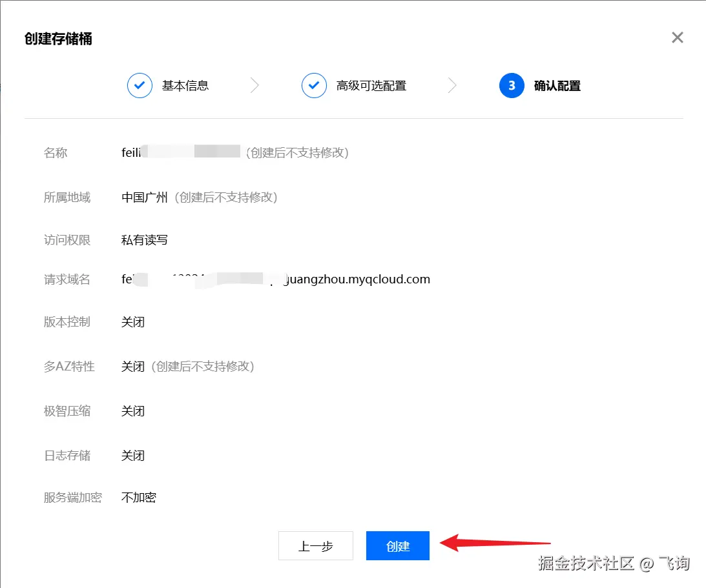Click the 创建存储桶 dialog title
706x588 pixels.
58,39
